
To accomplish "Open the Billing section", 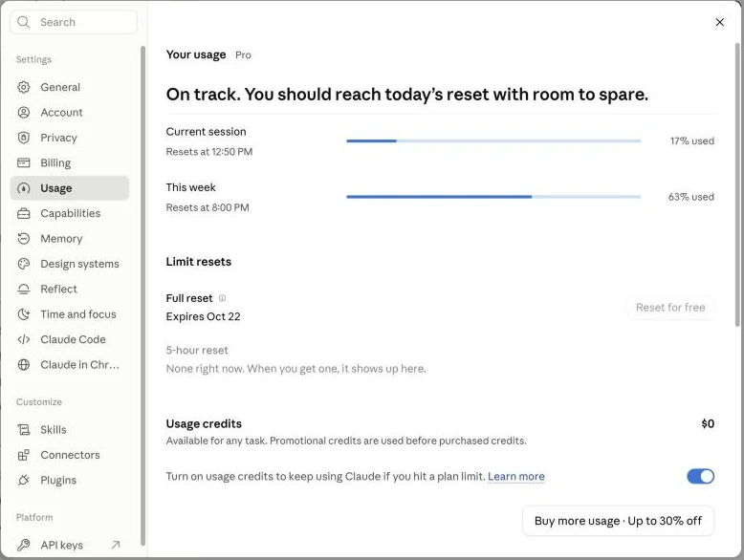I will coord(69,162).
